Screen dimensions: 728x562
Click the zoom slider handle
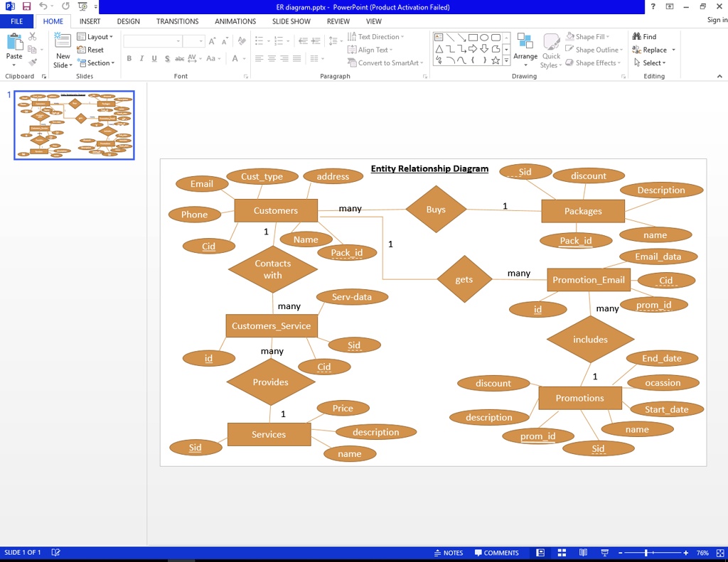pos(646,553)
